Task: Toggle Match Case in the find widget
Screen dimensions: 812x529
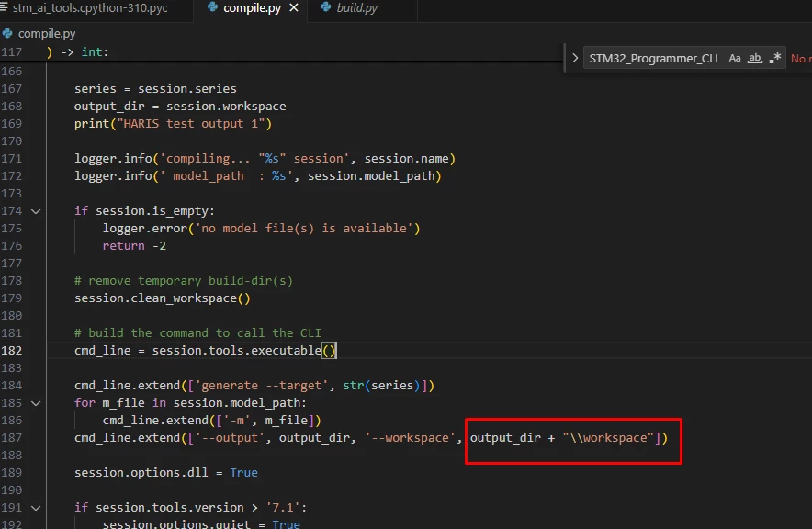Action: point(734,59)
